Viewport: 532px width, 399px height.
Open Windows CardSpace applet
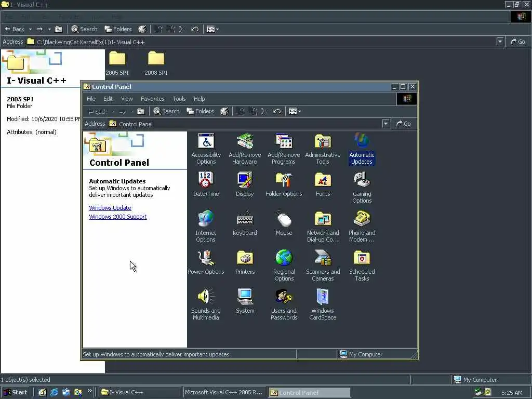click(323, 304)
